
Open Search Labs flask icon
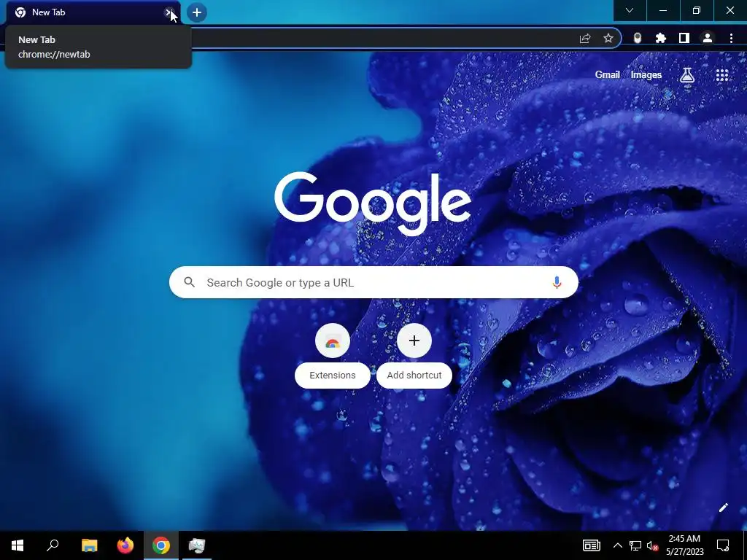click(686, 75)
